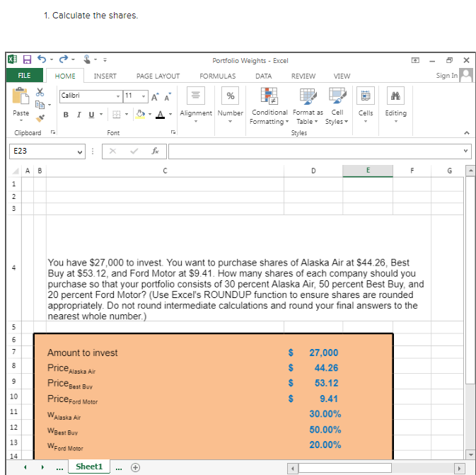Open font color dropdown arrow
This screenshot has width=476, height=475.
click(x=170, y=115)
